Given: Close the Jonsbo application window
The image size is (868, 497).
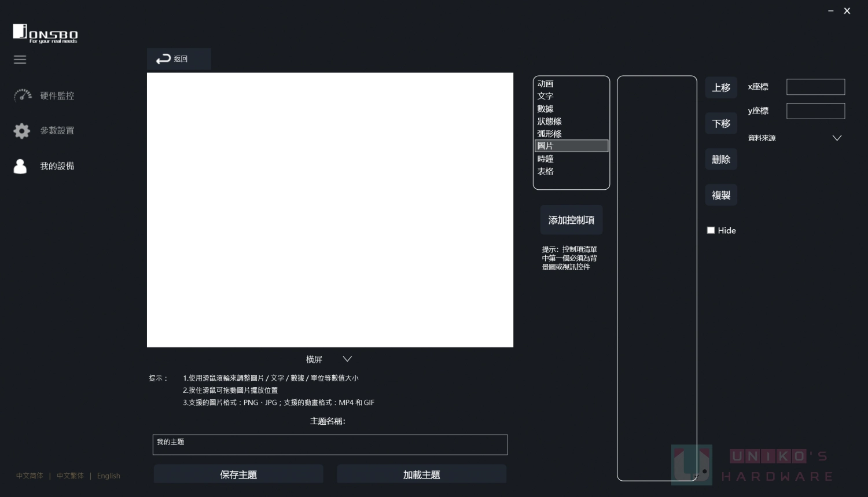Looking at the screenshot, I should coord(847,11).
